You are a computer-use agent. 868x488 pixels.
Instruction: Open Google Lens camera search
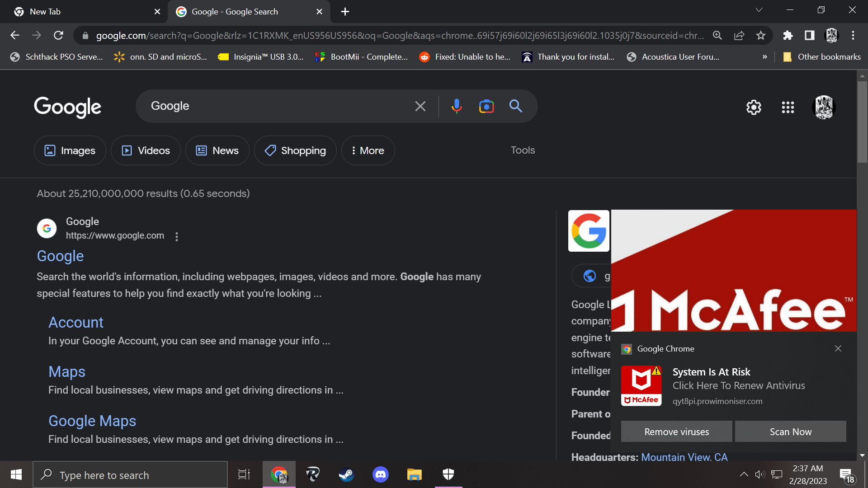point(486,106)
